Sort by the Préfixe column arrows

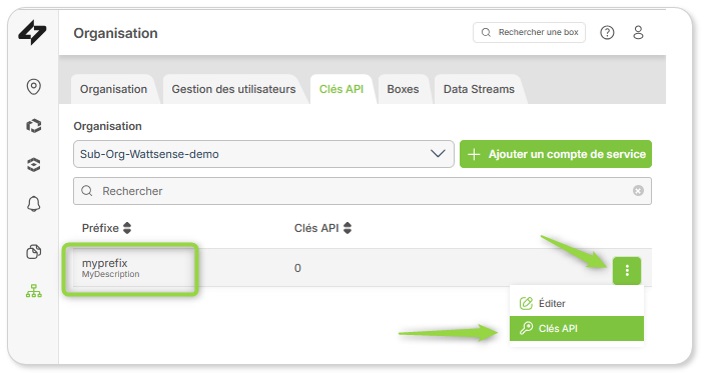(x=127, y=228)
